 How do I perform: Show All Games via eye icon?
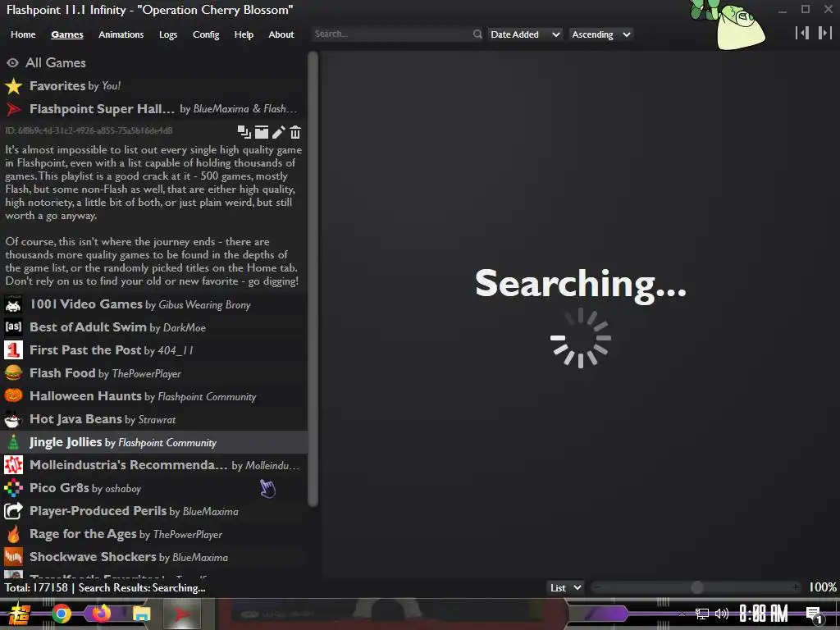pos(12,62)
